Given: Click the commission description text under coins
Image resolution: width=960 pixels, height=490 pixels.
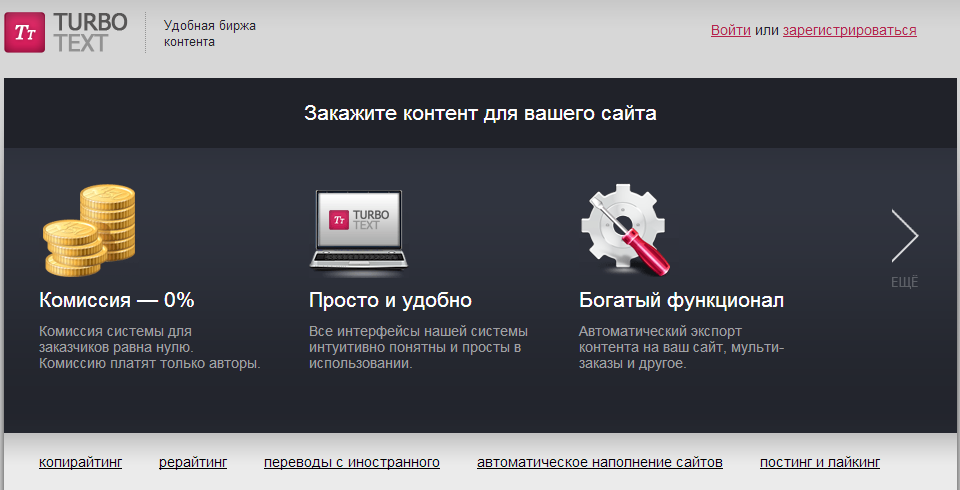Looking at the screenshot, I should pos(149,347).
